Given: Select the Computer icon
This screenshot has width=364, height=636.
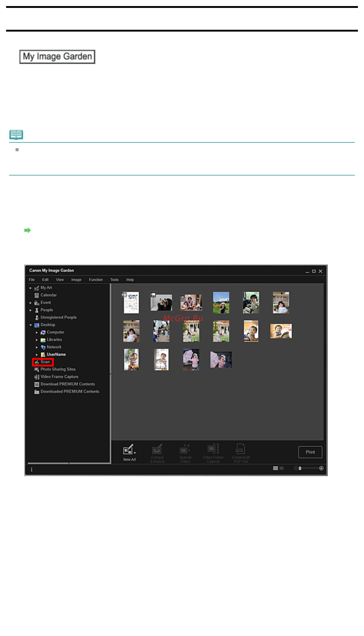Looking at the screenshot, I should 43,332.
